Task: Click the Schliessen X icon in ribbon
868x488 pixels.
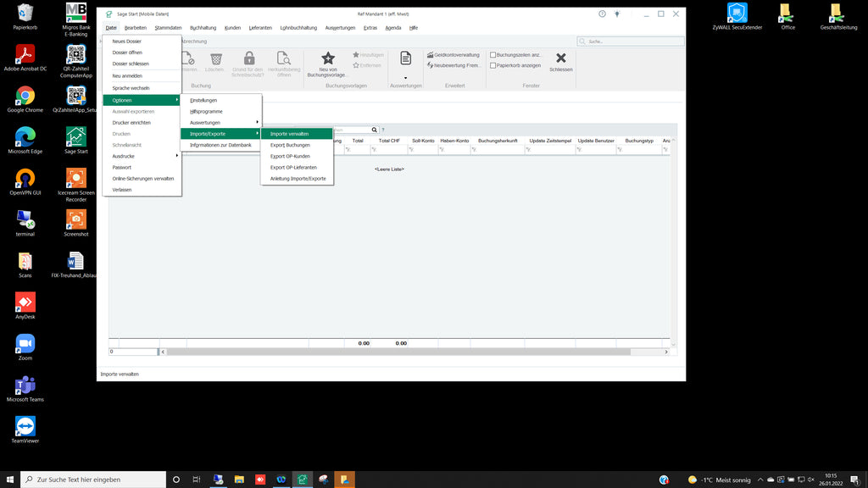Action: point(560,58)
